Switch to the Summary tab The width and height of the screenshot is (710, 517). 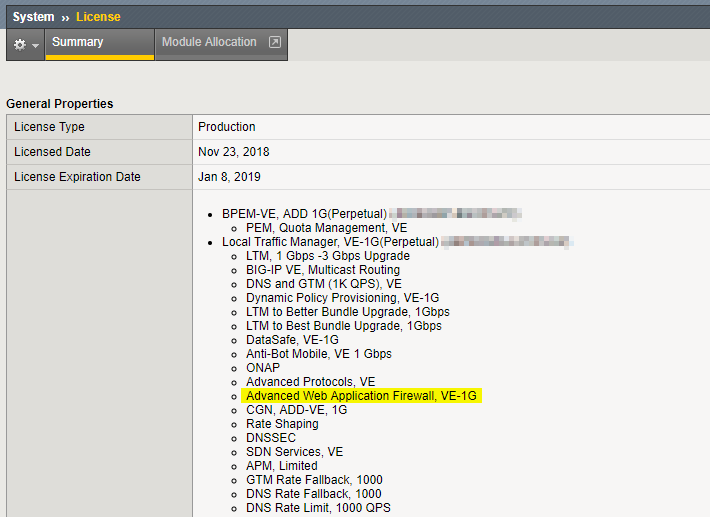click(78, 42)
